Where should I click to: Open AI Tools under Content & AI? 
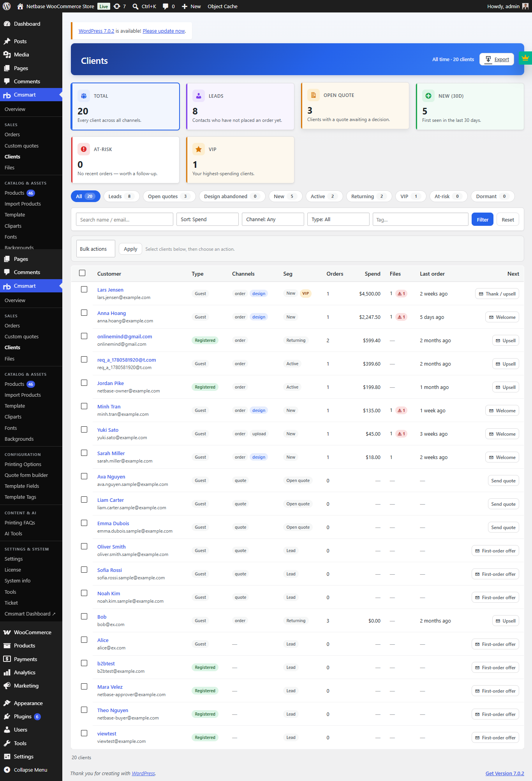tap(13, 533)
